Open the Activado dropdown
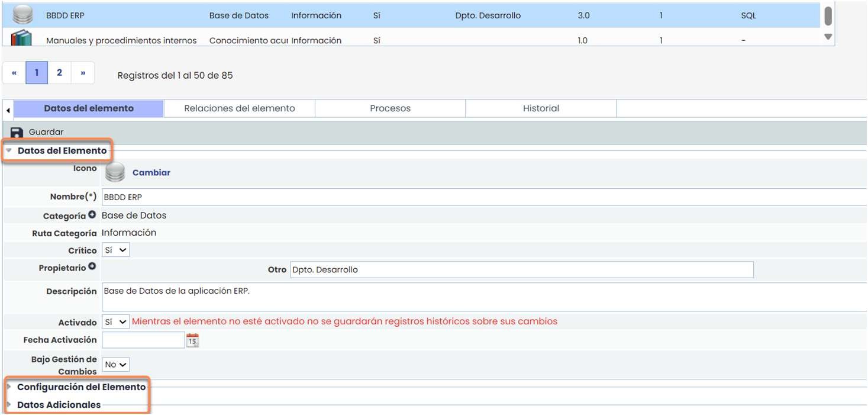 click(x=116, y=322)
